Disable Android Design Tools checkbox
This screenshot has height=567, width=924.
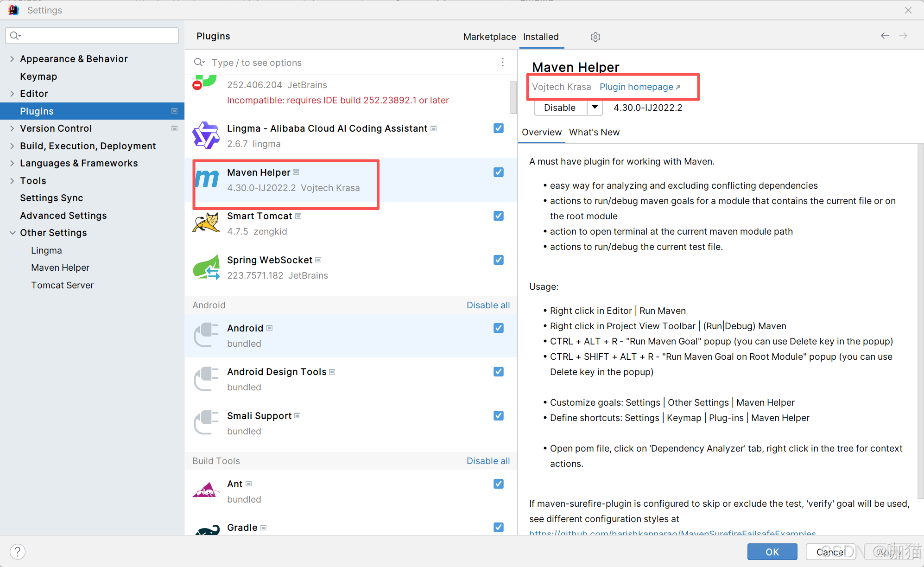(499, 372)
